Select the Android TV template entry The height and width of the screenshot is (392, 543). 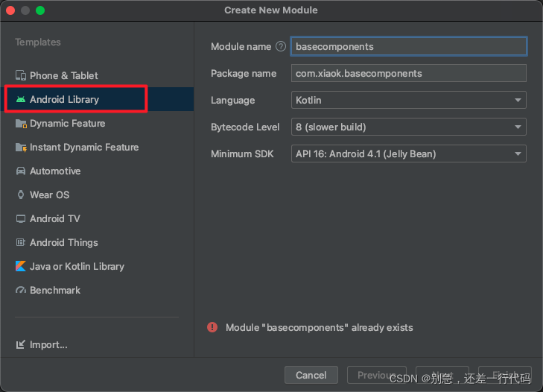click(x=97, y=218)
